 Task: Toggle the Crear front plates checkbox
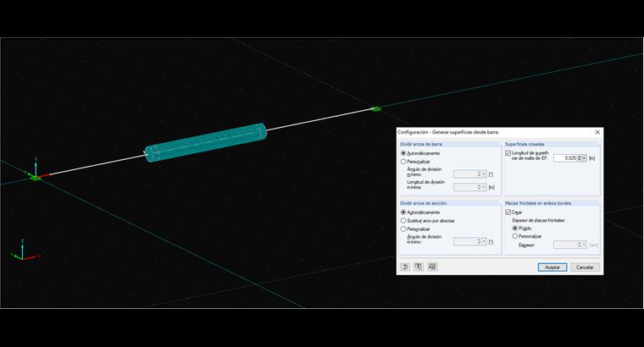tap(508, 212)
